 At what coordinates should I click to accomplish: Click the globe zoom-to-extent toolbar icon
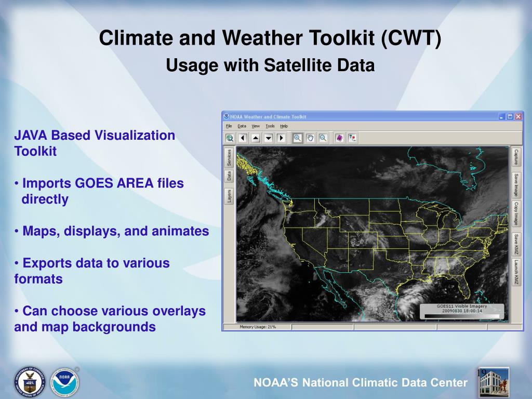[x=230, y=138]
